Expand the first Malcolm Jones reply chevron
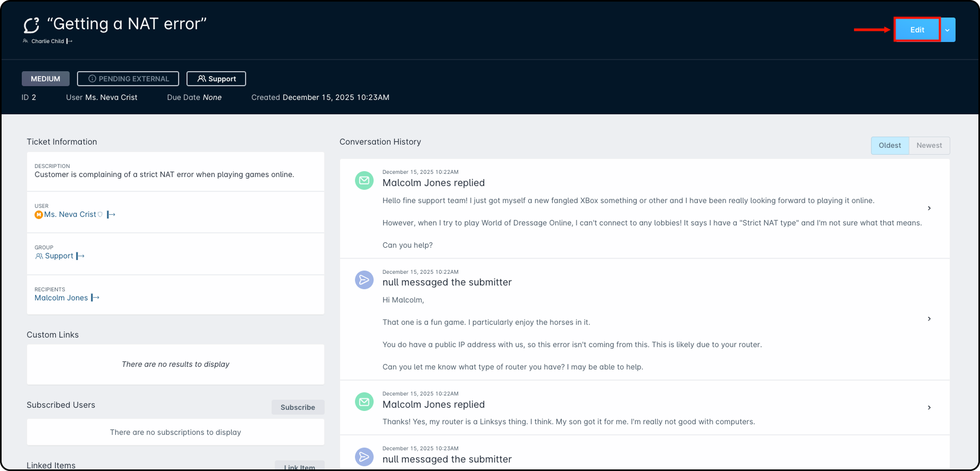The height and width of the screenshot is (471, 980). [x=929, y=208]
